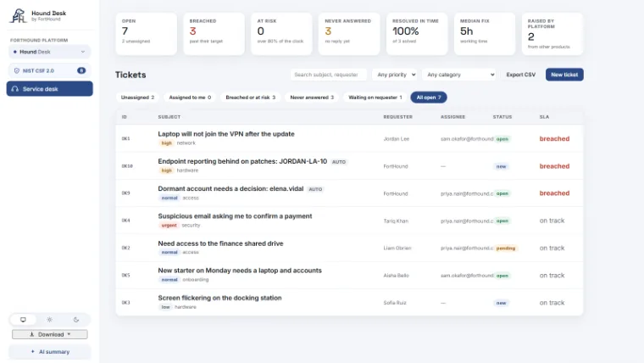Select Service desk in sidebar
The height and width of the screenshot is (363, 644).
coord(49,89)
